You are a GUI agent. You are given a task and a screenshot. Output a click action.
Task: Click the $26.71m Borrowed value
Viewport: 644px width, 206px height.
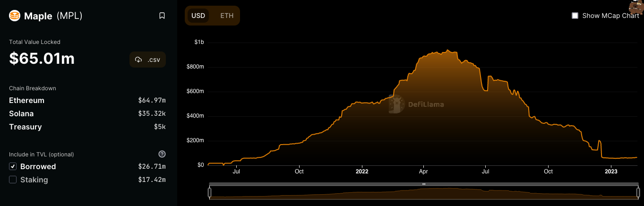[152, 166]
